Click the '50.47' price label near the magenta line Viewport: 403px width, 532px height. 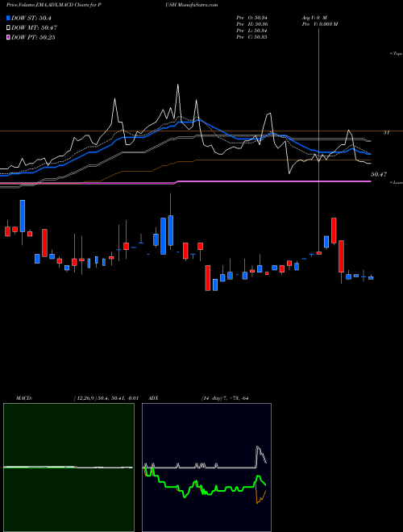pos(379,174)
